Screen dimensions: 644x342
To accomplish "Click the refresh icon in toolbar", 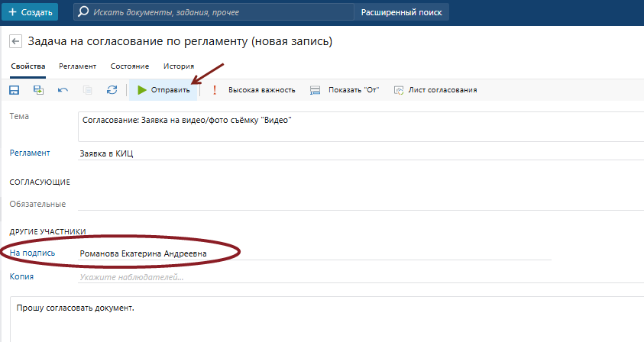I will tap(112, 90).
